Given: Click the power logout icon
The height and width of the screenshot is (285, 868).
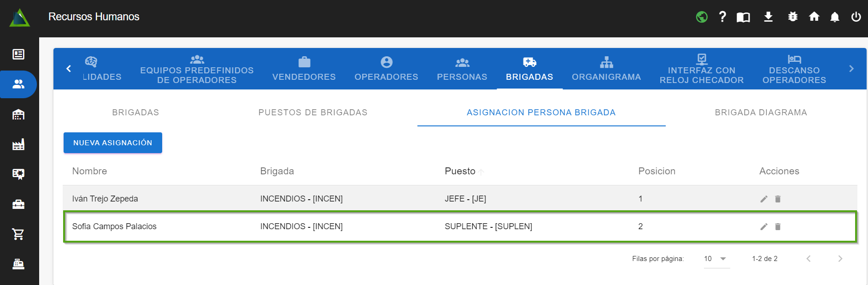Looking at the screenshot, I should 856,17.
